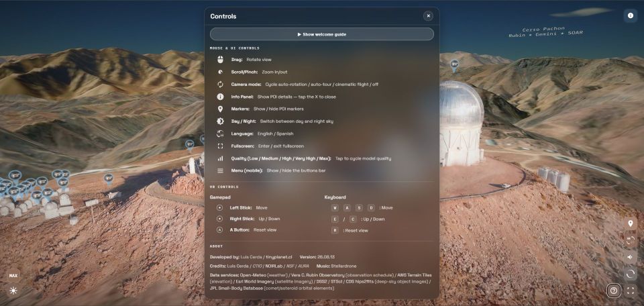Image resolution: width=644 pixels, height=306 pixels.
Task: Click the Menu (mobile) hamburger icon
Action: 220,170
